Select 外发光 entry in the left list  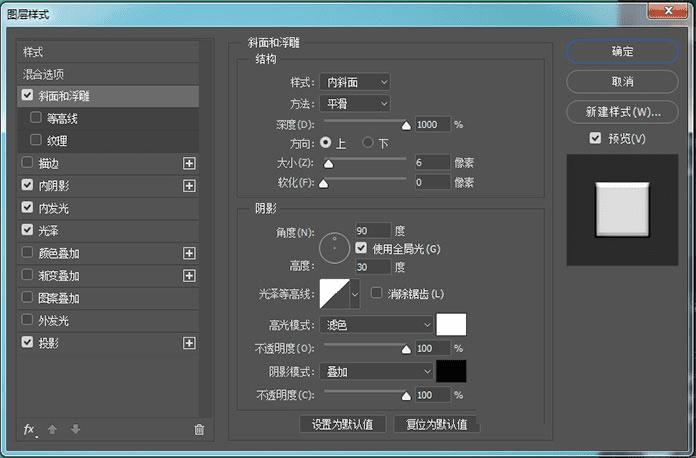pos(108,320)
